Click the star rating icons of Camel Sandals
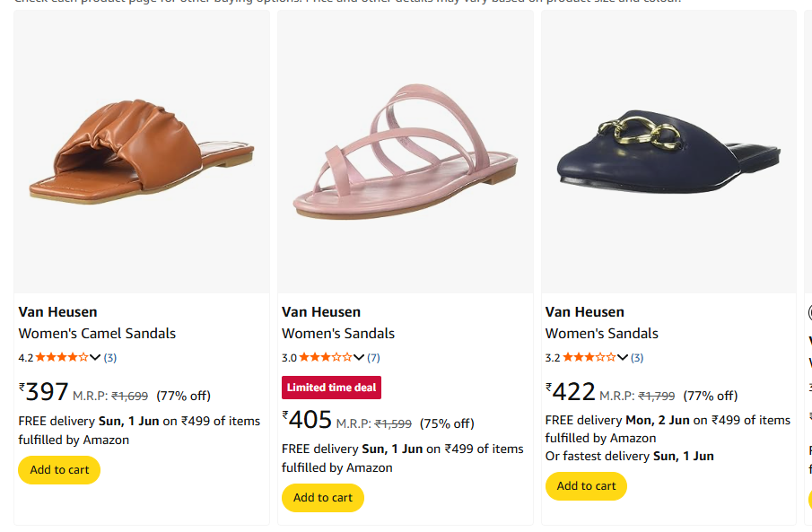812x532 pixels. [62, 357]
